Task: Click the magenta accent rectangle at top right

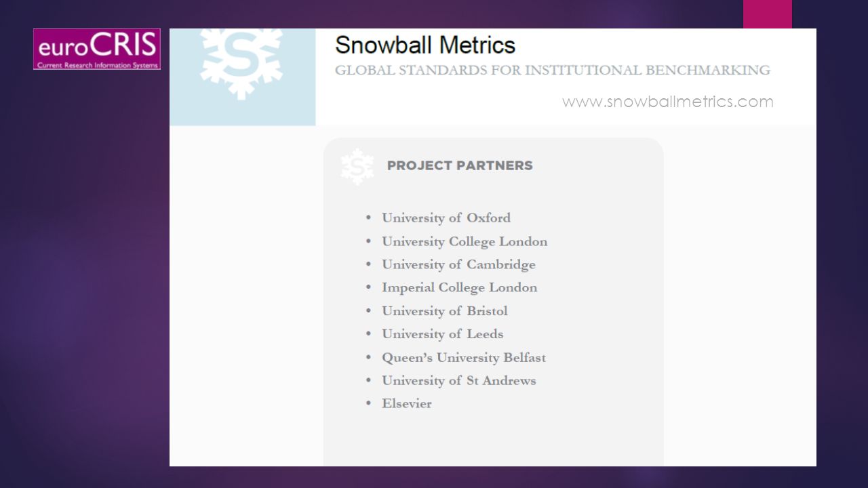Action: pyautogui.click(x=768, y=14)
